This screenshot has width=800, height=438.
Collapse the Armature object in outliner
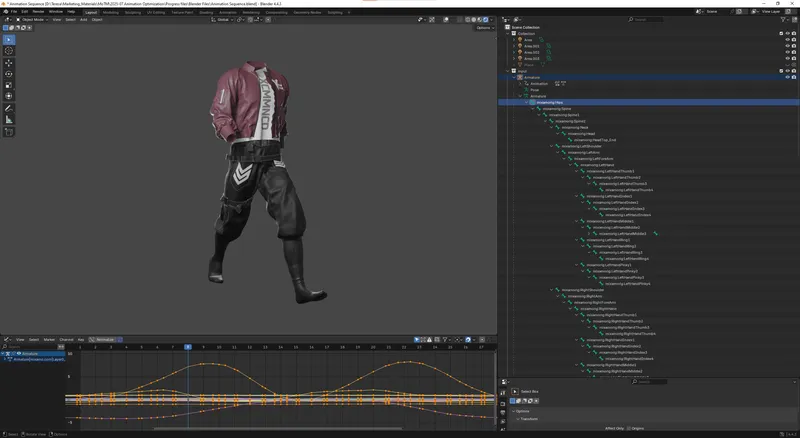pyautogui.click(x=514, y=77)
